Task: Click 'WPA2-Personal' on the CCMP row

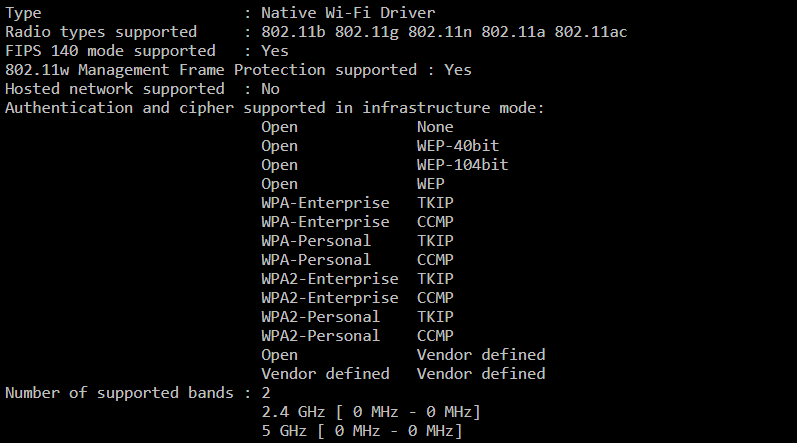Action: (320, 336)
